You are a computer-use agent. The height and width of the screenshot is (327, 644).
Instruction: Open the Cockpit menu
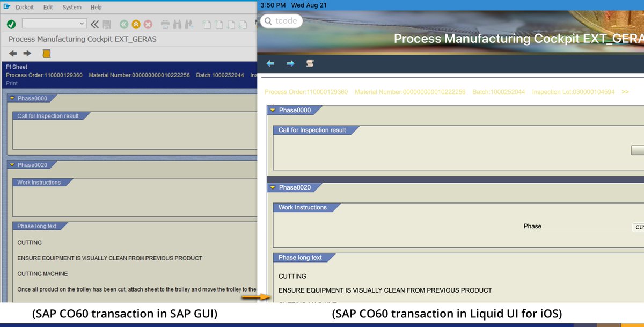pos(25,7)
